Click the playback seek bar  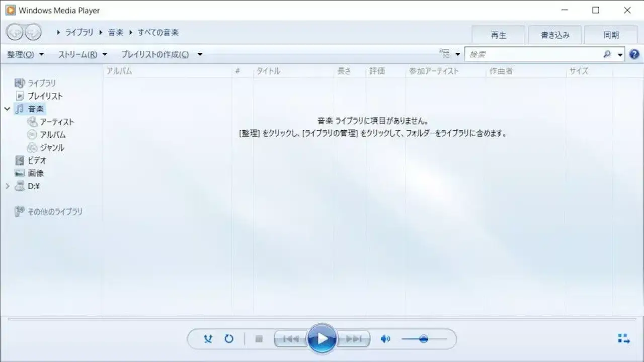(322, 319)
